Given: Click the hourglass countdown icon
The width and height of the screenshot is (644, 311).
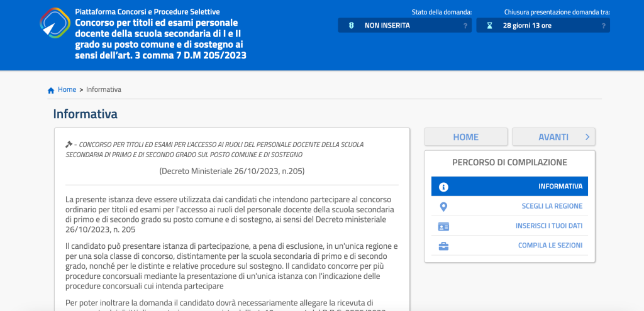Looking at the screenshot, I should [489, 25].
